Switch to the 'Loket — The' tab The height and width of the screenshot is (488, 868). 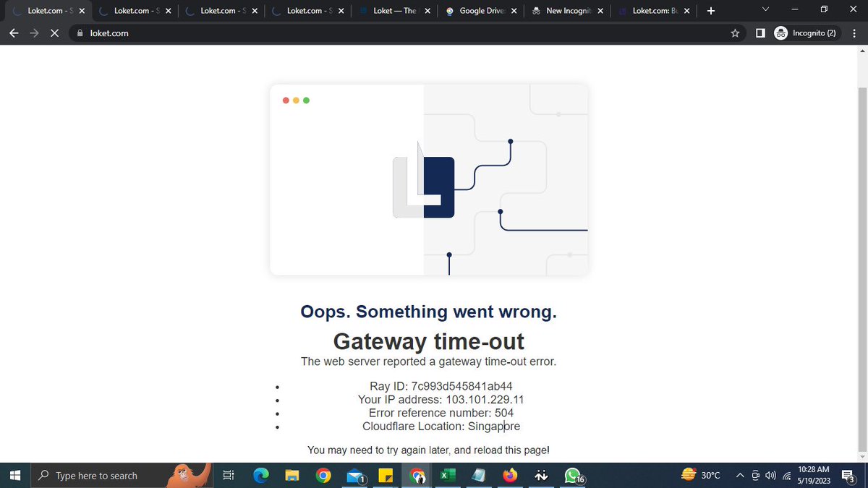coord(394,11)
